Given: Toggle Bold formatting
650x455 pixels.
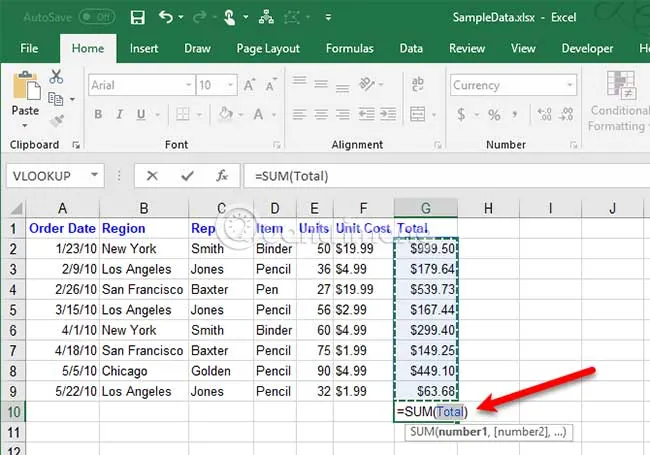Looking at the screenshot, I should (98, 114).
